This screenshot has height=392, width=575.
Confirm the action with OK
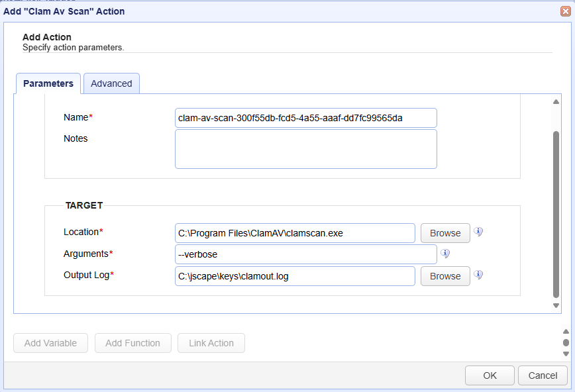coord(490,375)
